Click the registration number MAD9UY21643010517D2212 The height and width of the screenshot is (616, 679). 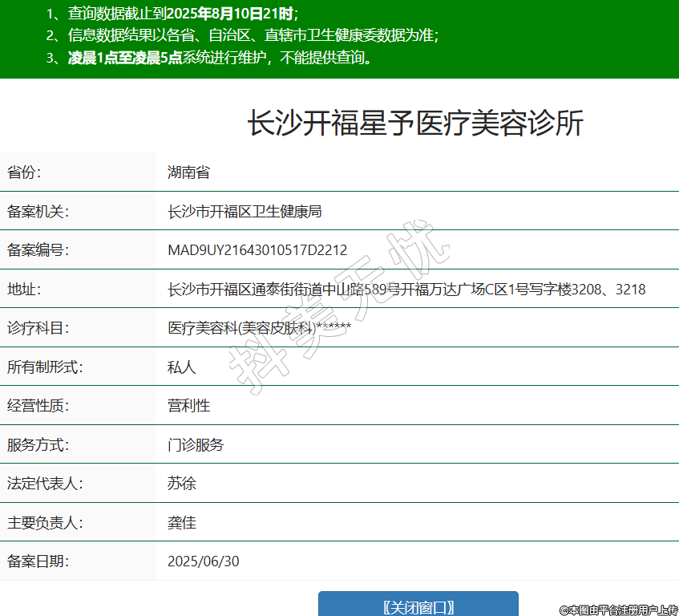(257, 250)
